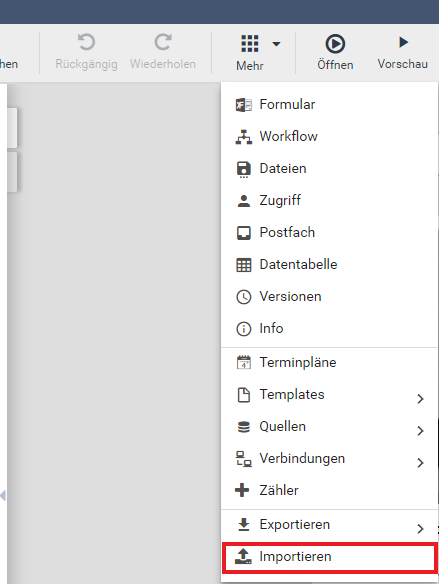Click the Vorschau preview button

pos(403,52)
